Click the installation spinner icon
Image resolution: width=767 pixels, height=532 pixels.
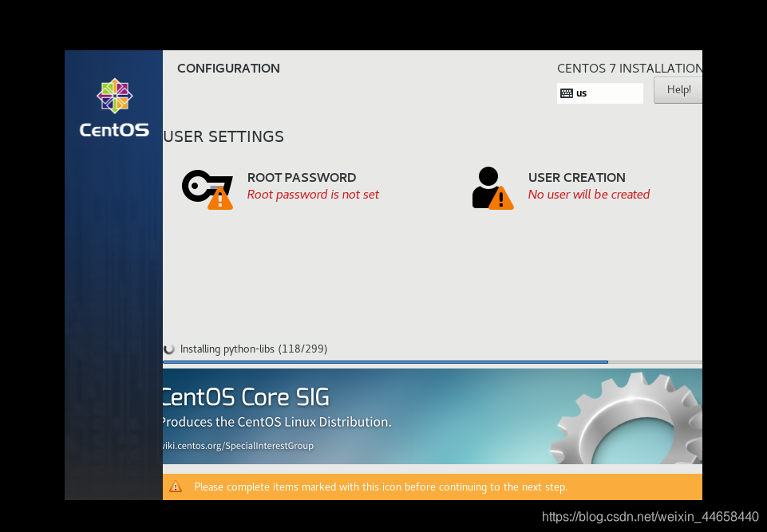(x=169, y=349)
